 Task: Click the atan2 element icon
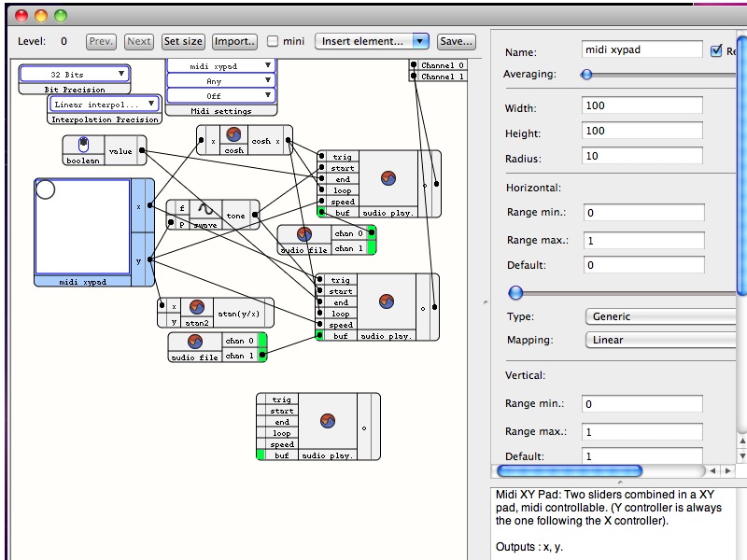pyautogui.click(x=196, y=306)
